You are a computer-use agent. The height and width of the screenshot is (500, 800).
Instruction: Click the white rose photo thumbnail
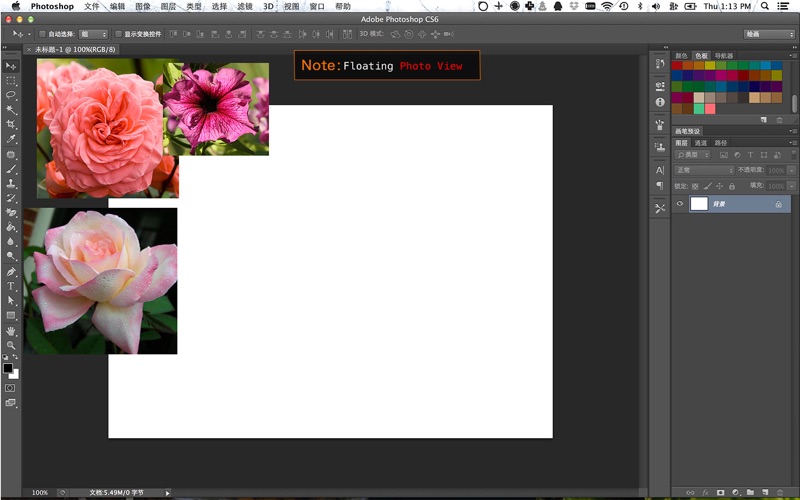100,280
